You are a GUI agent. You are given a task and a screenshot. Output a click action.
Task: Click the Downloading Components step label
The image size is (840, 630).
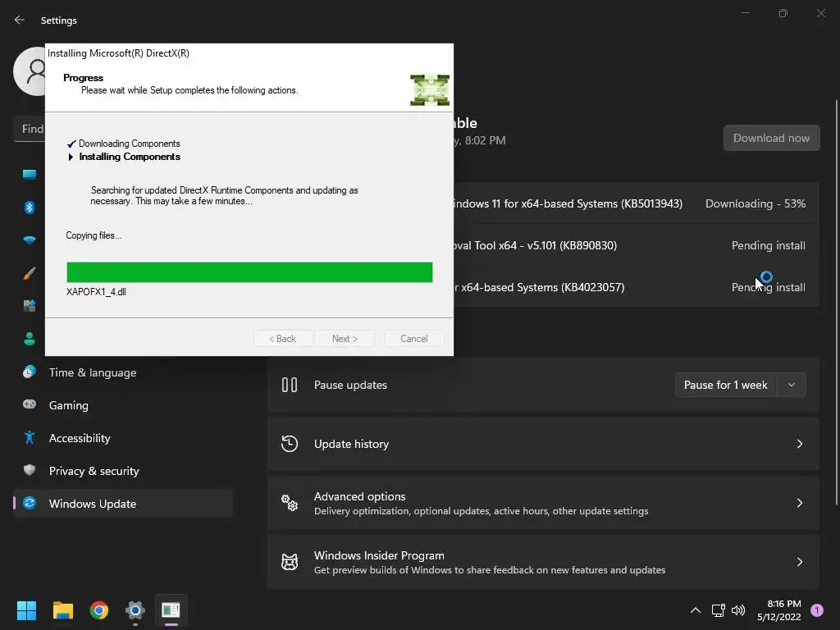tap(129, 143)
